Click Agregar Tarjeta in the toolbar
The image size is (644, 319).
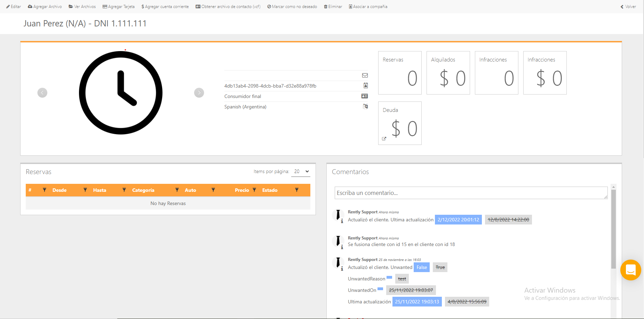click(x=118, y=7)
